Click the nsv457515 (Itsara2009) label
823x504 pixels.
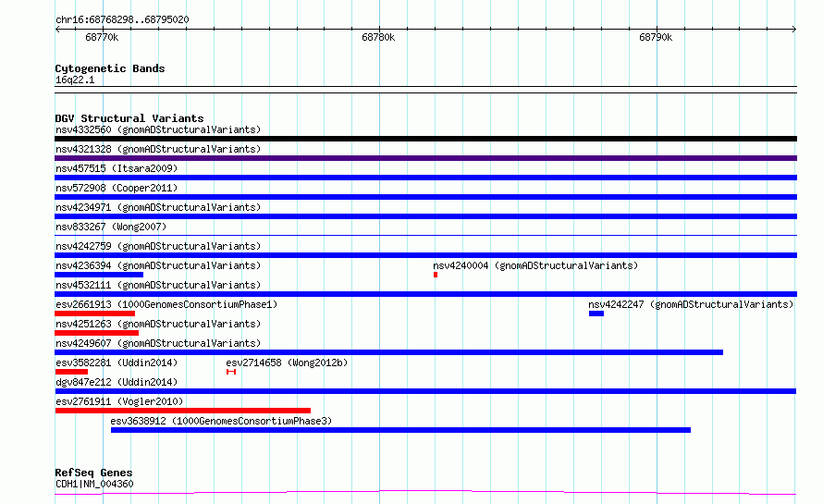pos(117,168)
